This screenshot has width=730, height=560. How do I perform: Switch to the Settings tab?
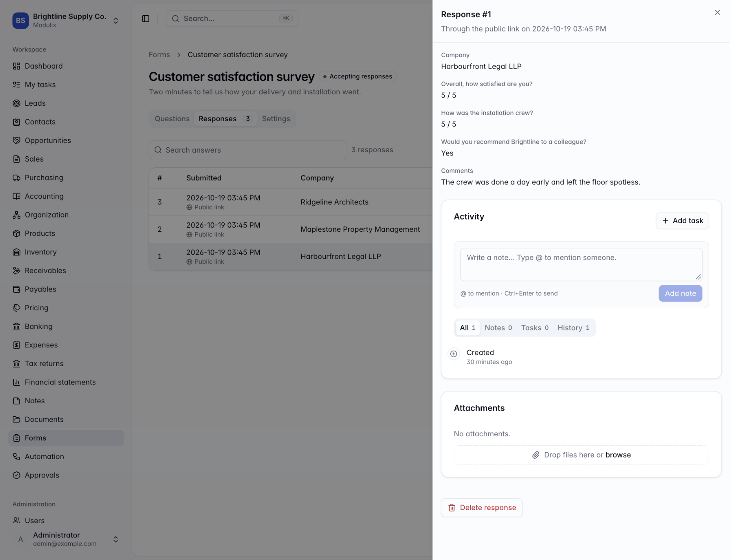(276, 119)
